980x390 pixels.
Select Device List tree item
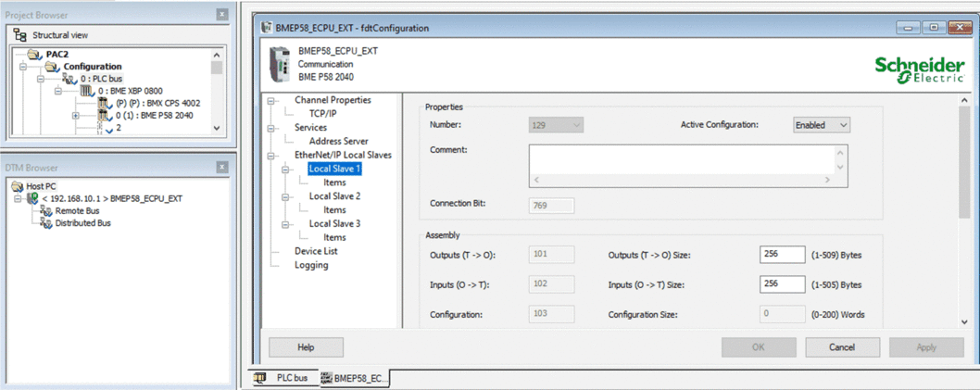coord(316,251)
